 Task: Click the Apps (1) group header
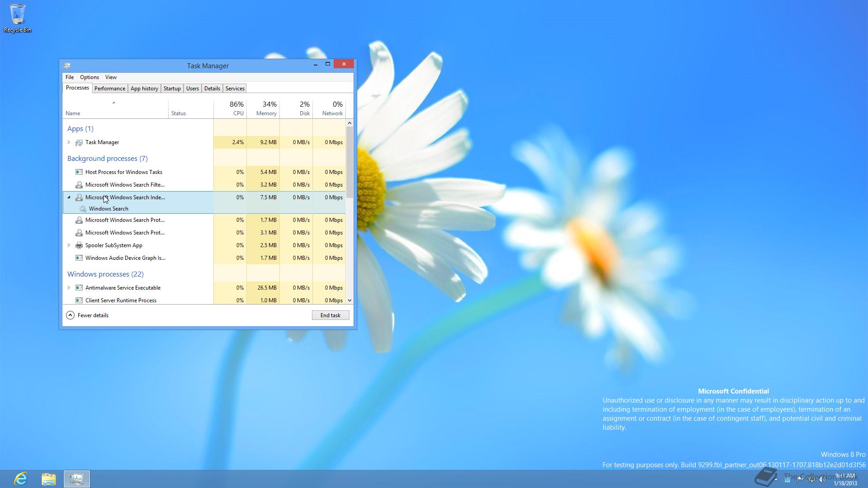click(80, 129)
